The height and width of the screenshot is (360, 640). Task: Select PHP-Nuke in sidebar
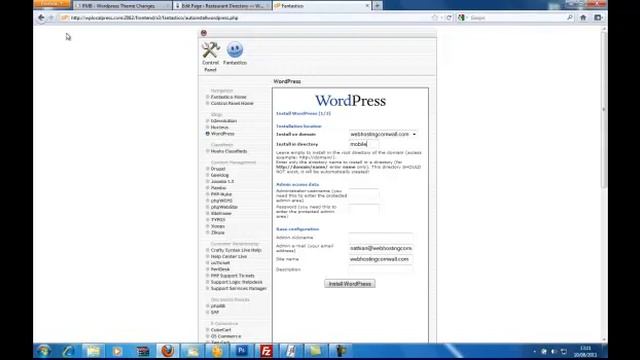click(x=221, y=194)
